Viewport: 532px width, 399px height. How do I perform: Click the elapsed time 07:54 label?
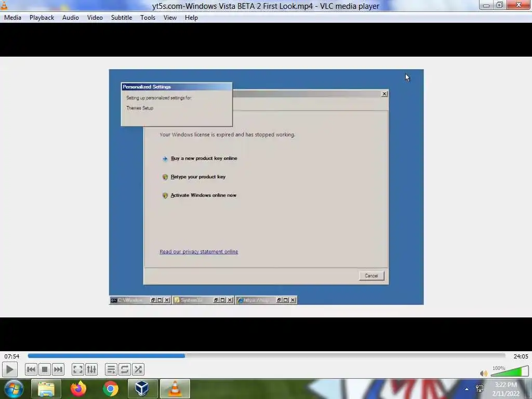point(12,356)
